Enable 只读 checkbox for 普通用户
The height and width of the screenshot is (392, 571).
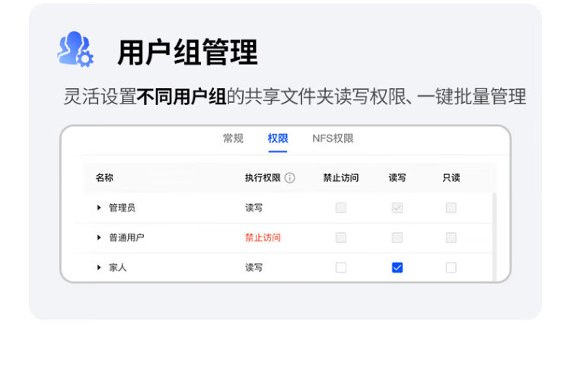pyautogui.click(x=451, y=237)
